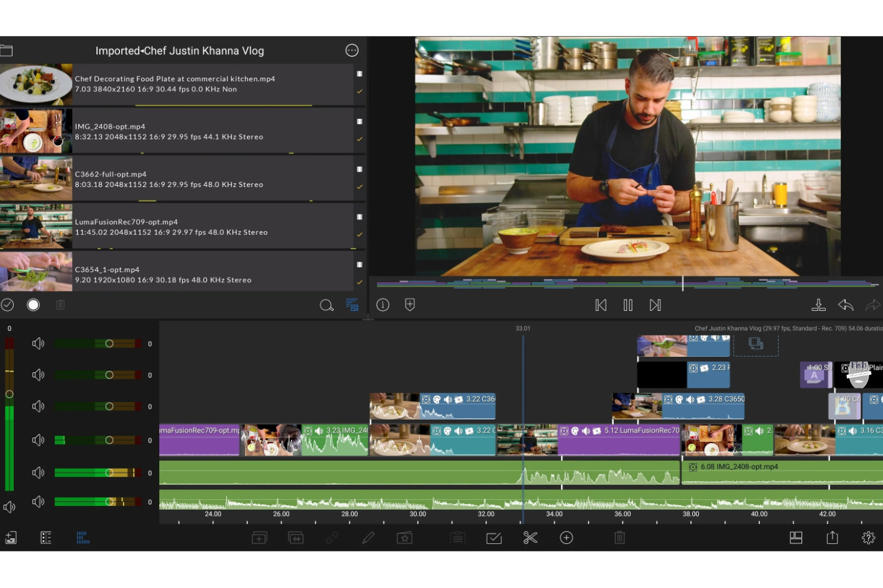Split the clip with the scissors tool
883x588 pixels.
click(530, 538)
